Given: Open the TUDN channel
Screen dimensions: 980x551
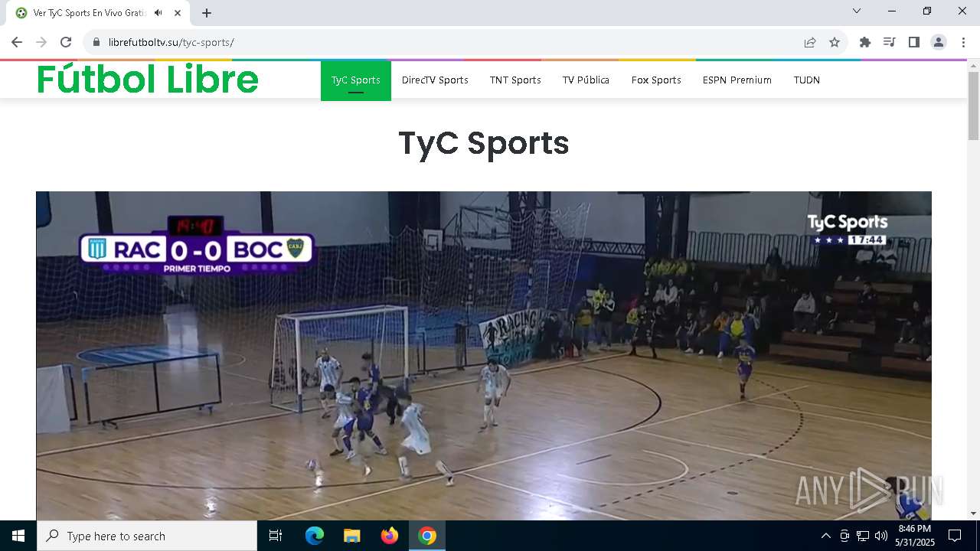Looking at the screenshot, I should [x=807, y=80].
